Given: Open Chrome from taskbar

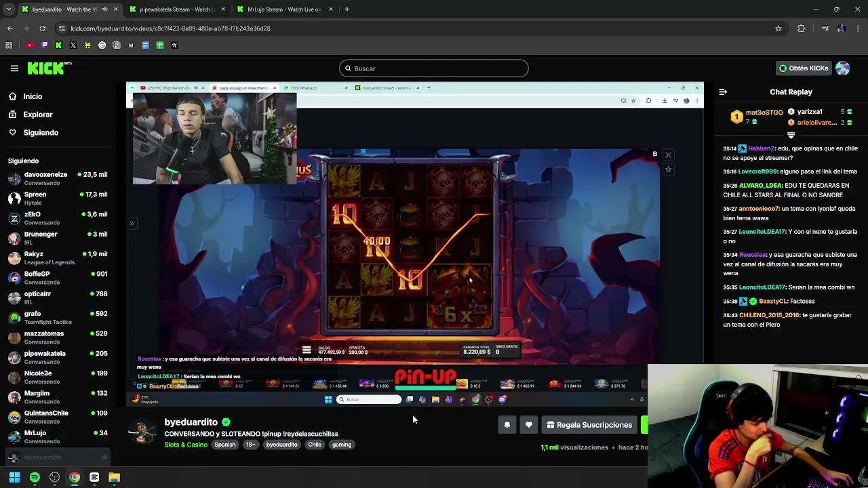Looking at the screenshot, I should (x=75, y=477).
